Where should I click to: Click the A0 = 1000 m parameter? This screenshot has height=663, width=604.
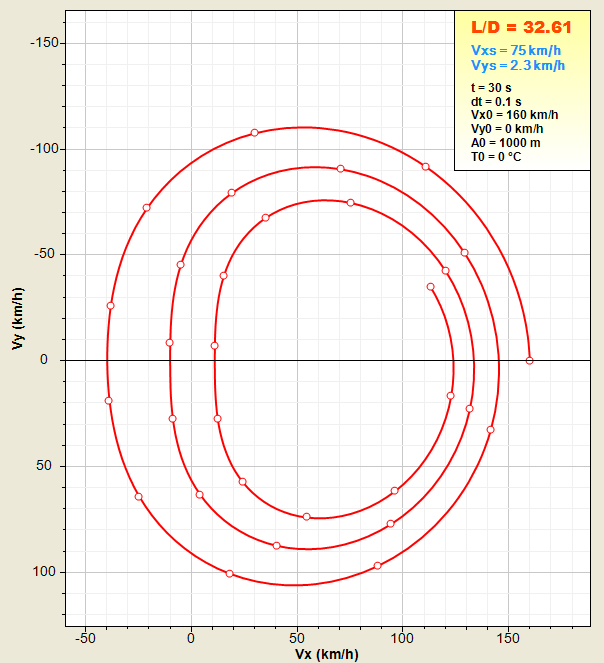point(505,143)
